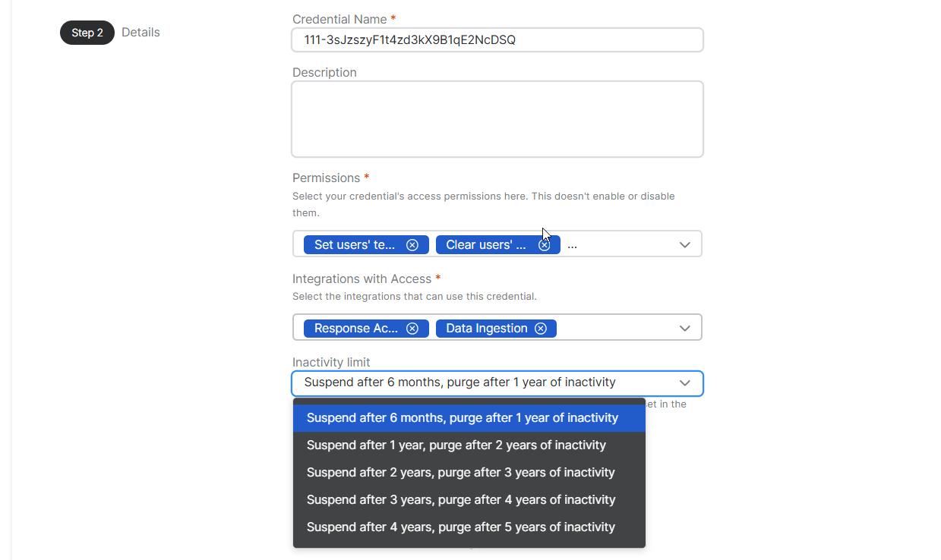Select "Suspend after 6 months, purge after 1 year" option
This screenshot has height=560, width=941.
(x=462, y=418)
